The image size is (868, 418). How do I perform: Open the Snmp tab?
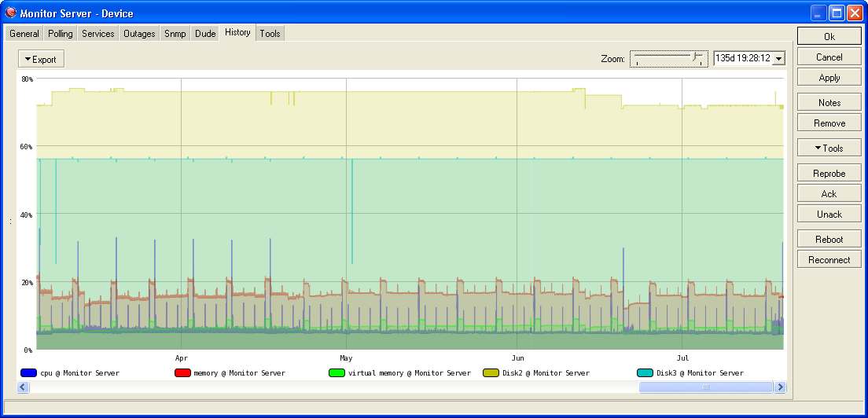[x=175, y=34]
